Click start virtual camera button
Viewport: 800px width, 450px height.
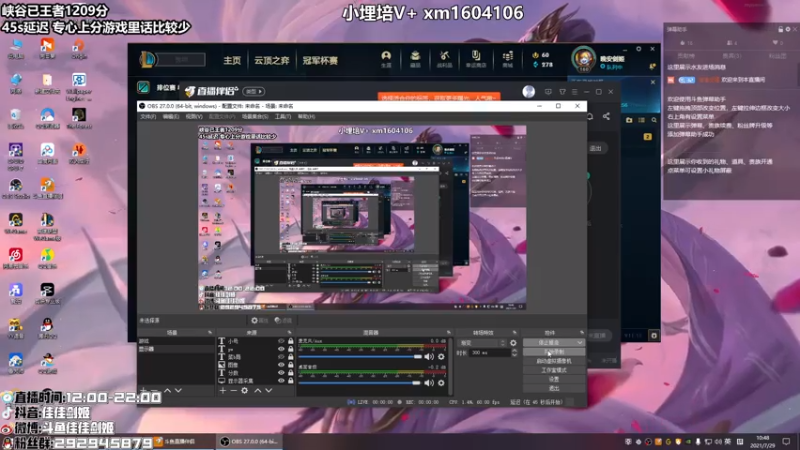coord(554,361)
